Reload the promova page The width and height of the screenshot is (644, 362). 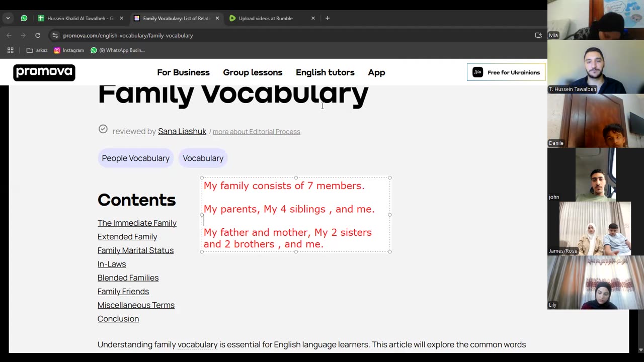click(38, 35)
